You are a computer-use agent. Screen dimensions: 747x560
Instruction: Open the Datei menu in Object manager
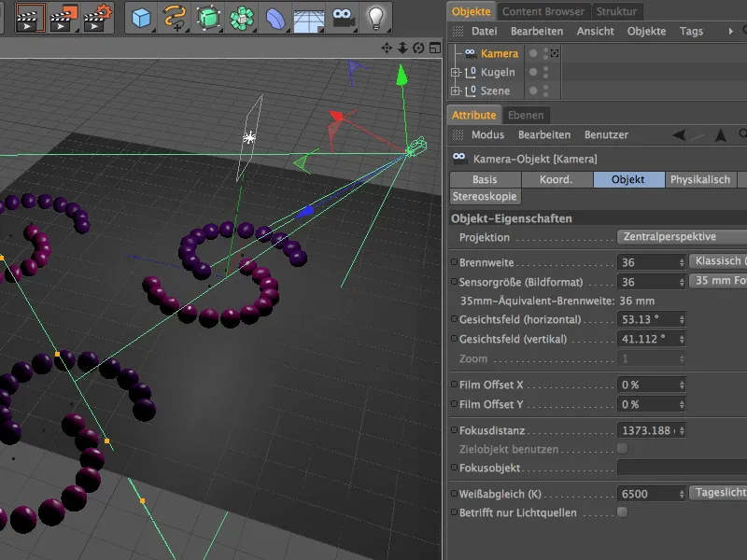484,31
